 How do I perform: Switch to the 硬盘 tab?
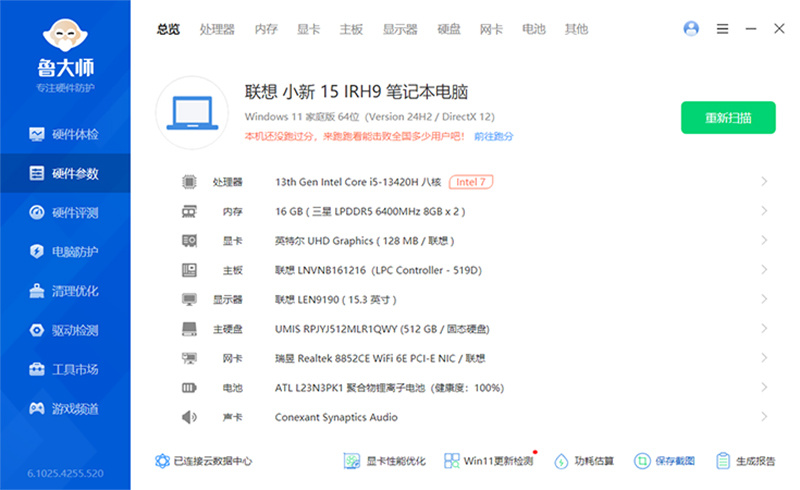(x=449, y=30)
